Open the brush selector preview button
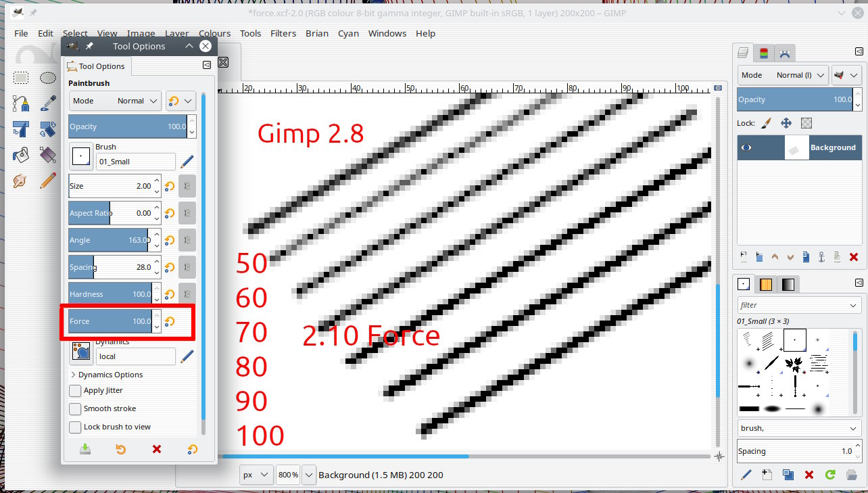868x493 pixels. coord(81,156)
